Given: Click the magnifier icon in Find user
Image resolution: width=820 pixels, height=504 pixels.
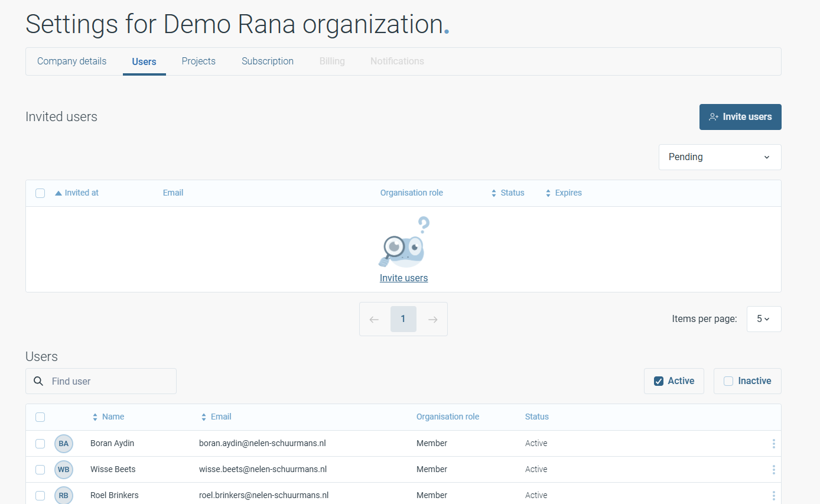Looking at the screenshot, I should pyautogui.click(x=38, y=381).
